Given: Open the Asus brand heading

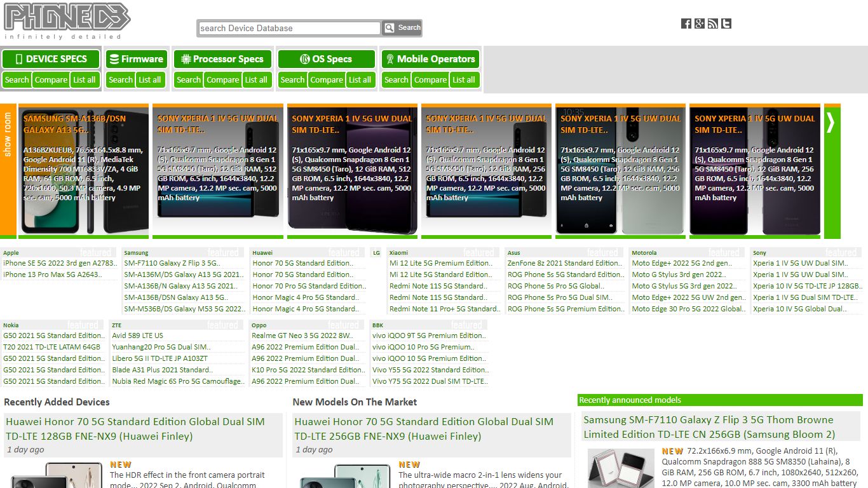Looking at the screenshot, I should pos(513,253).
